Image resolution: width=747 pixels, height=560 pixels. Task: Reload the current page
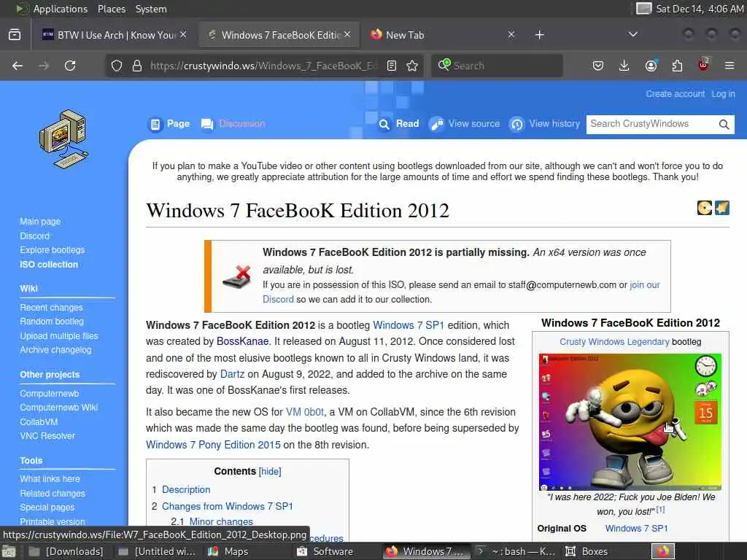70,66
